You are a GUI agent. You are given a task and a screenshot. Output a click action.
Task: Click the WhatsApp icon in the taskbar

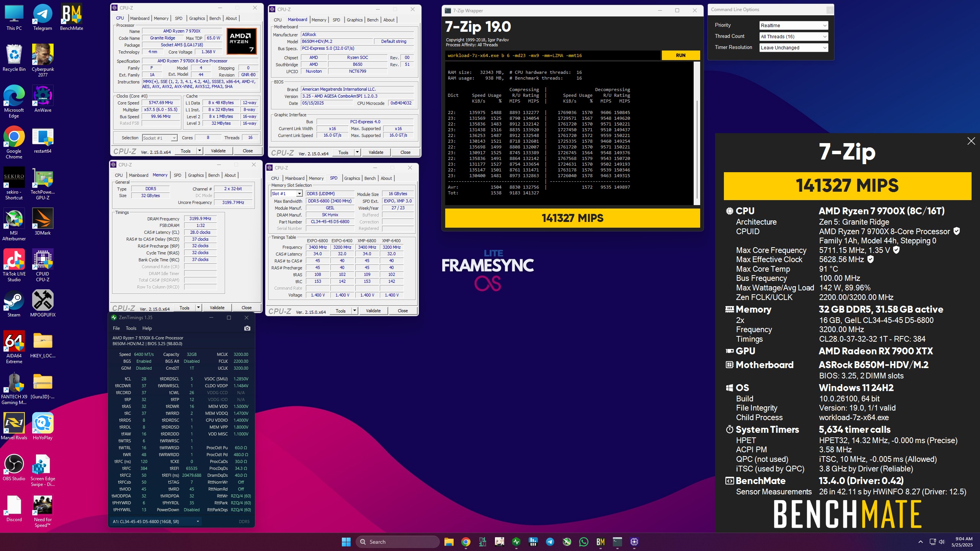[x=583, y=542]
